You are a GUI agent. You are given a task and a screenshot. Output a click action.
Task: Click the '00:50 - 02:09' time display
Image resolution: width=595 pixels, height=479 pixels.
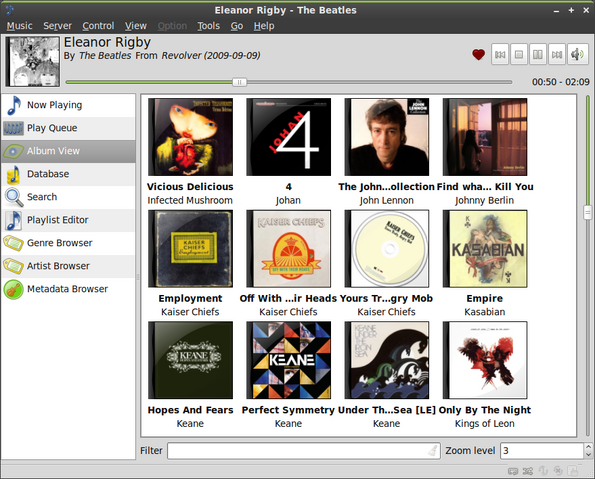click(561, 82)
